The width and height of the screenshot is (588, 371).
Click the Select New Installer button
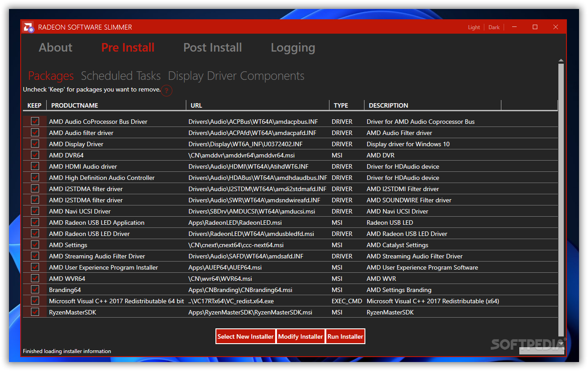click(246, 336)
